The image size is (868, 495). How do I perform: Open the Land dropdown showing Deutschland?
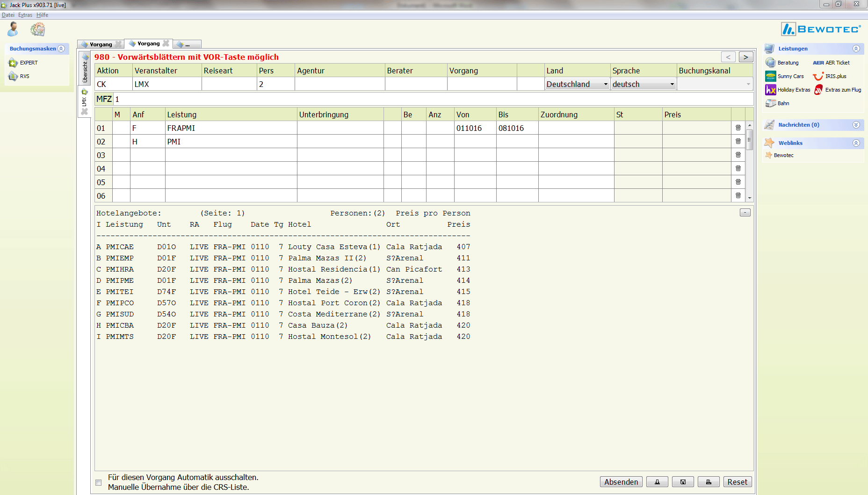pyautogui.click(x=577, y=84)
